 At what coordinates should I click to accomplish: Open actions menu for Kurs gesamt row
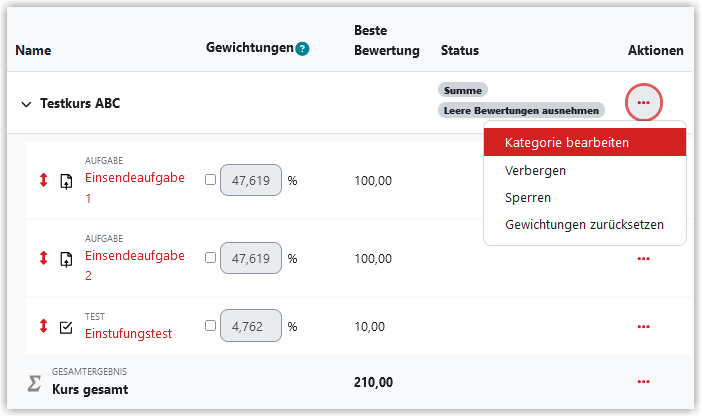(x=643, y=382)
